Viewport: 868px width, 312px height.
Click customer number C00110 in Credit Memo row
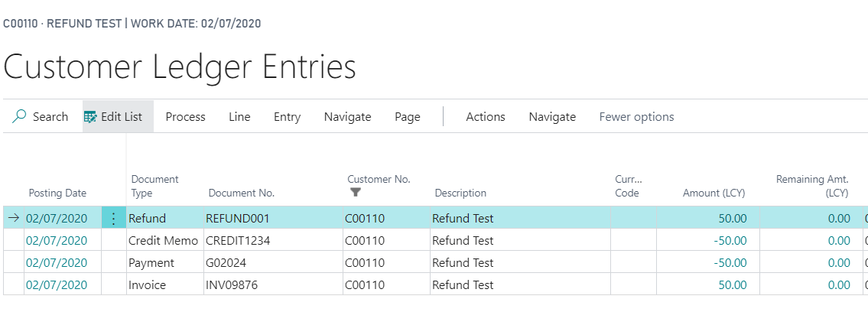pos(364,241)
